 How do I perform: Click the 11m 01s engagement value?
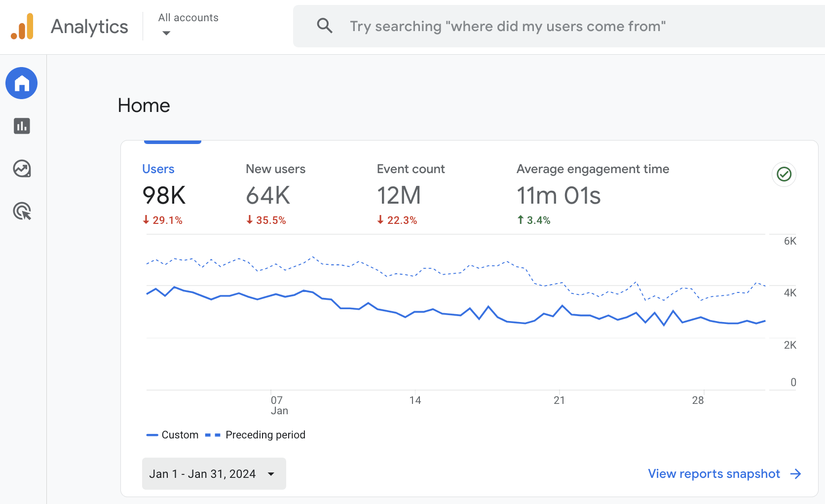click(x=559, y=196)
